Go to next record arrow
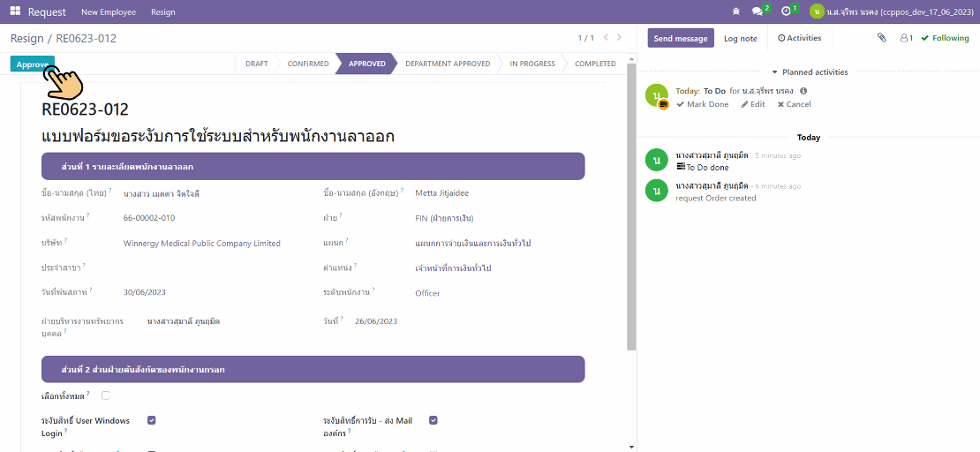 621,38
